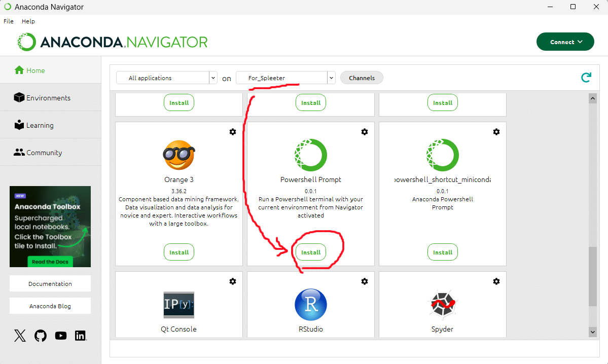Open the Anaconda Blog link
Viewport: 608px width, 364px height.
50,306
